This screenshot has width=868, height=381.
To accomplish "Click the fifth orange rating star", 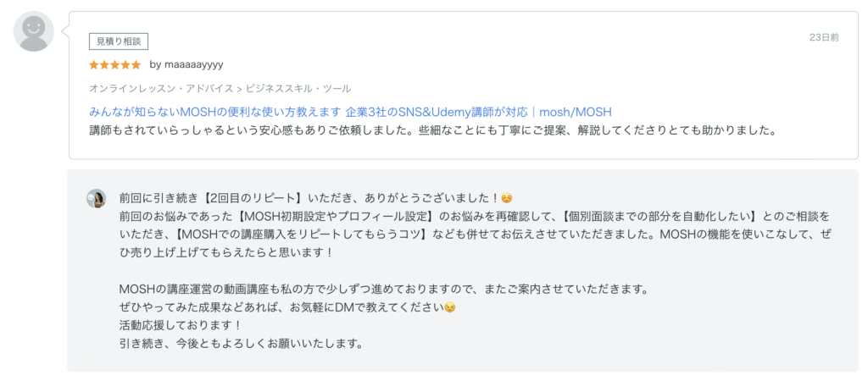I will click(136, 64).
